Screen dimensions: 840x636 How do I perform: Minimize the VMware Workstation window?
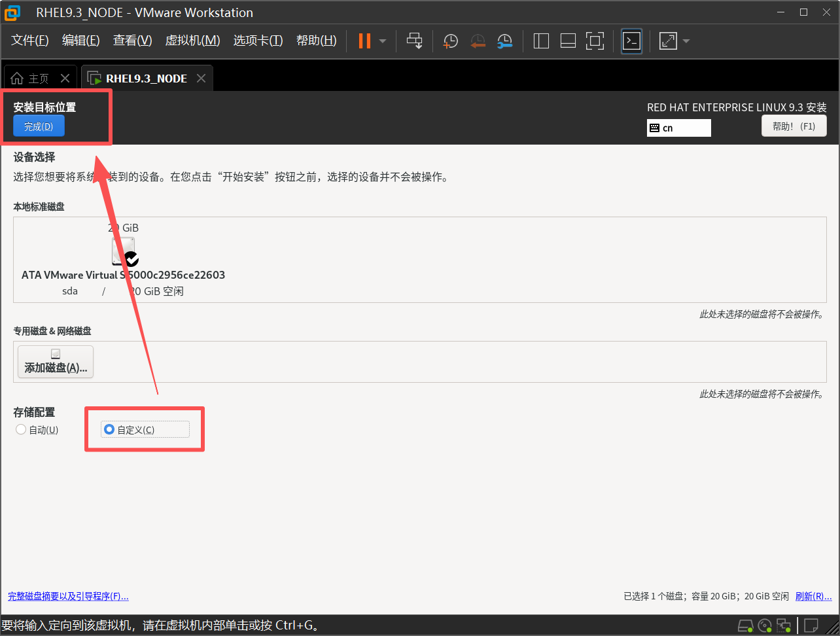coord(780,12)
